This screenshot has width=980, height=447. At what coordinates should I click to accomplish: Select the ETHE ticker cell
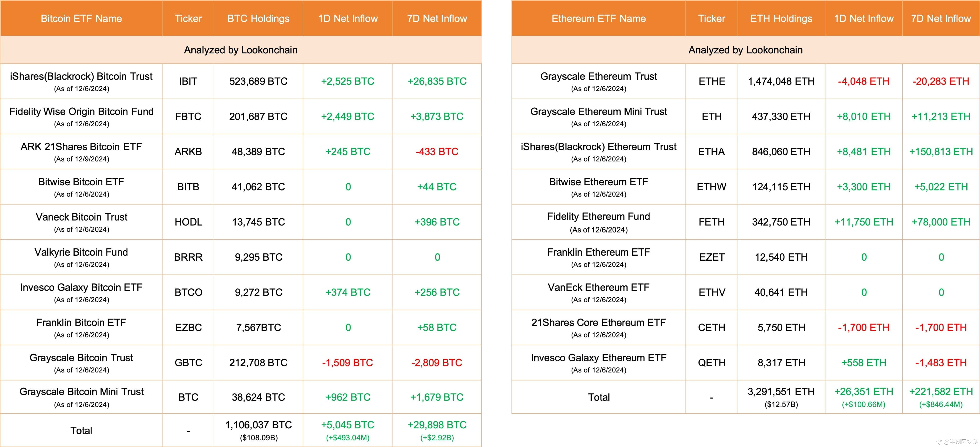[711, 81]
